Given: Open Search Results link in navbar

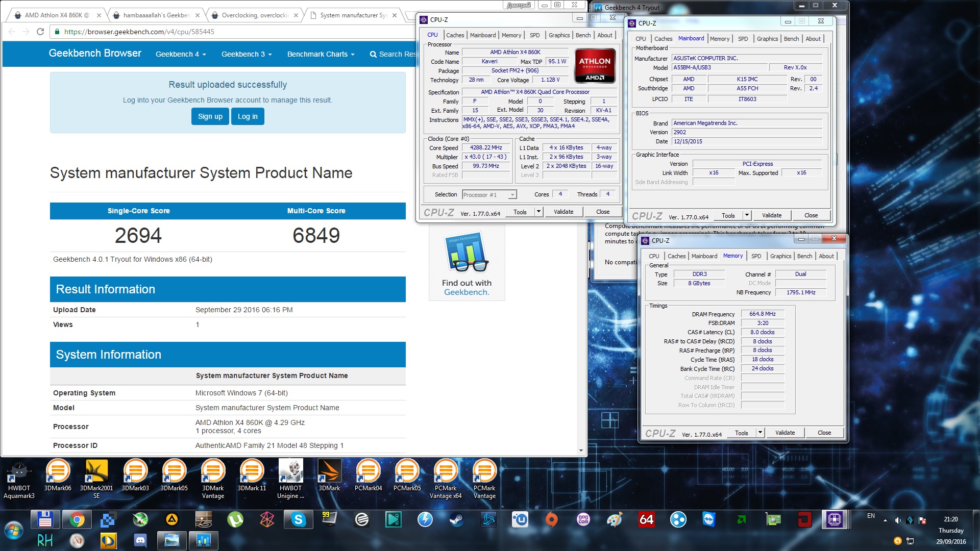Looking at the screenshot, I should coord(393,54).
